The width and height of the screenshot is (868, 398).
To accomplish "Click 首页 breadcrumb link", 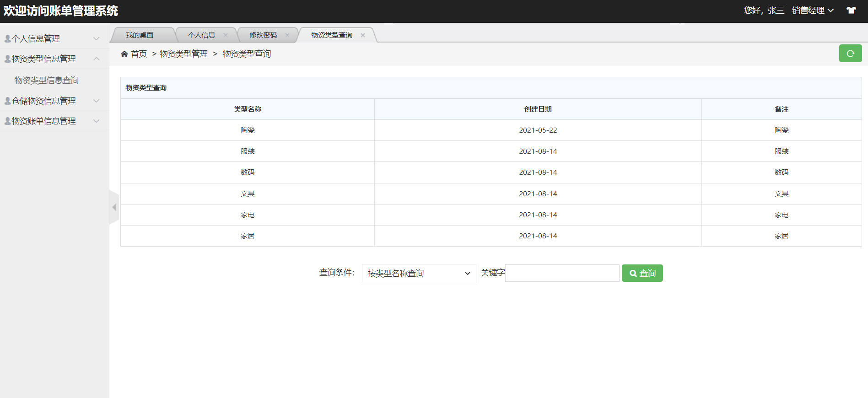I will [139, 54].
